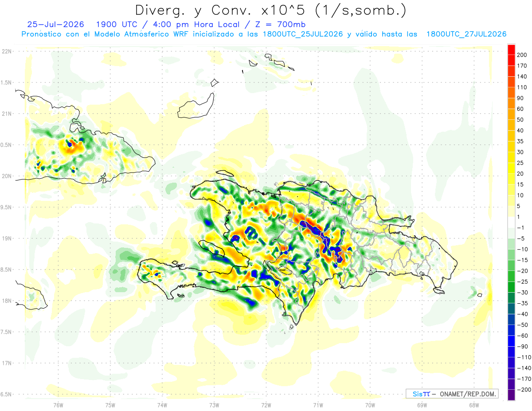Click the '71W' longitude axis label
The image size is (532, 411).
point(318,404)
